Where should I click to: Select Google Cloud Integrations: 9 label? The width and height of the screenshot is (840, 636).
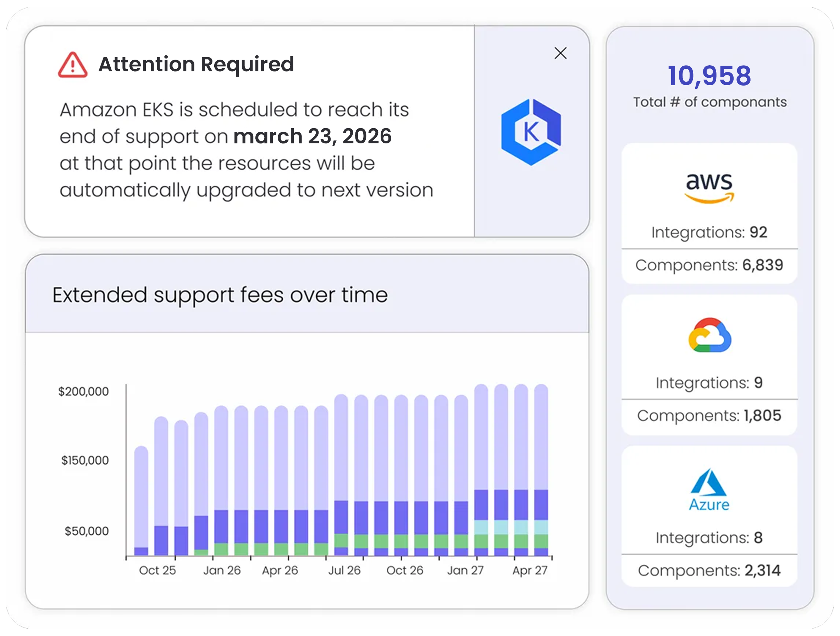pyautogui.click(x=709, y=383)
